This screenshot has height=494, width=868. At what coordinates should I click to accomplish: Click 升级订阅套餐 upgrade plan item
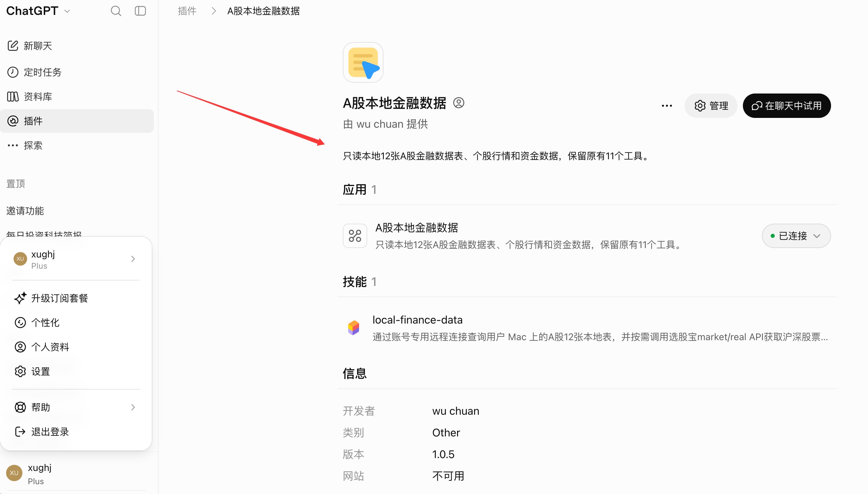click(x=76, y=298)
